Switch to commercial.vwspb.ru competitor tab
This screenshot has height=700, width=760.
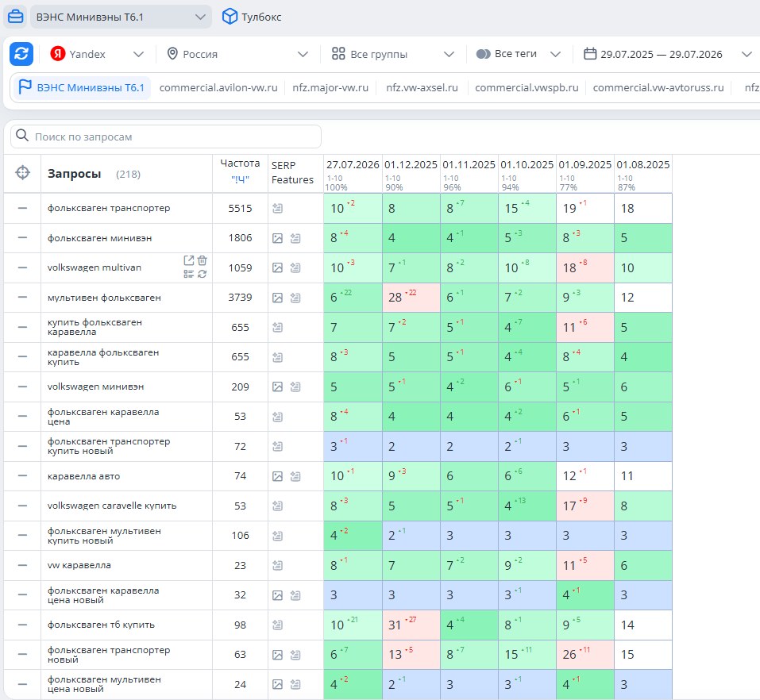click(527, 87)
